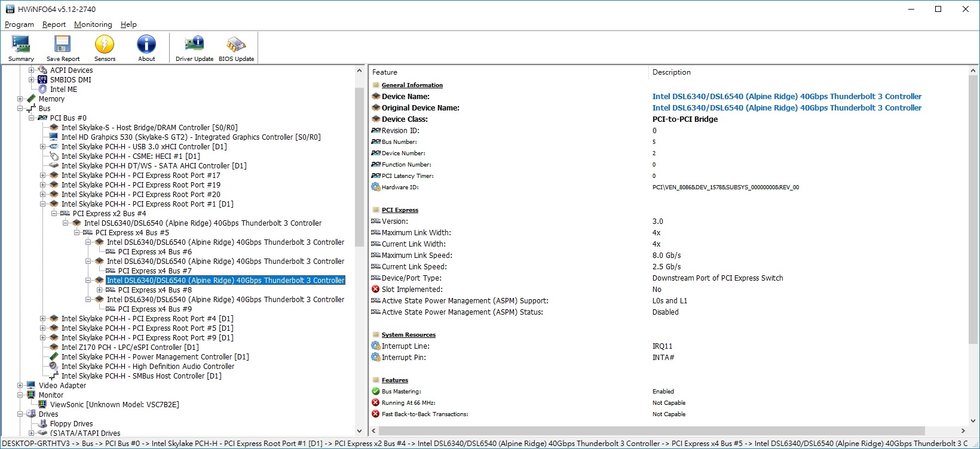The height and width of the screenshot is (449, 980).
Task: Click the PCI Express section heading
Action: pos(400,210)
